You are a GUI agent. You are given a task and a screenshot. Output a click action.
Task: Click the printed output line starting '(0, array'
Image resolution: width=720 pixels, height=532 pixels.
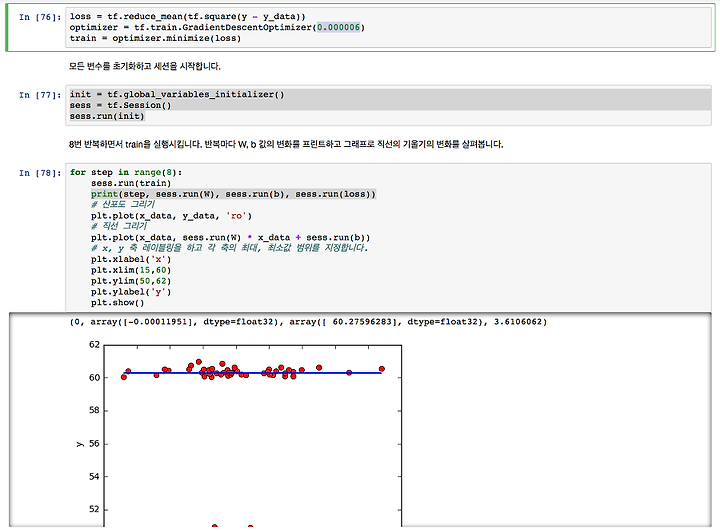point(309,322)
